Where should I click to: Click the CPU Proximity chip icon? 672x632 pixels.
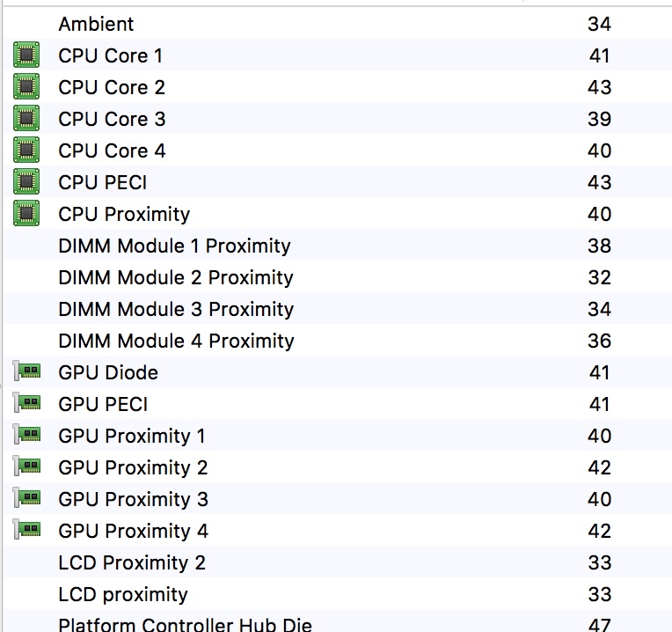(x=26, y=214)
